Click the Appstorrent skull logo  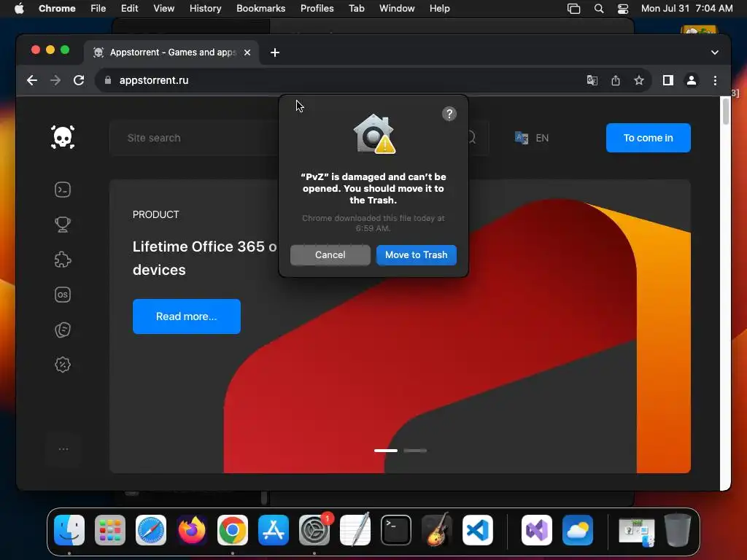(x=63, y=137)
